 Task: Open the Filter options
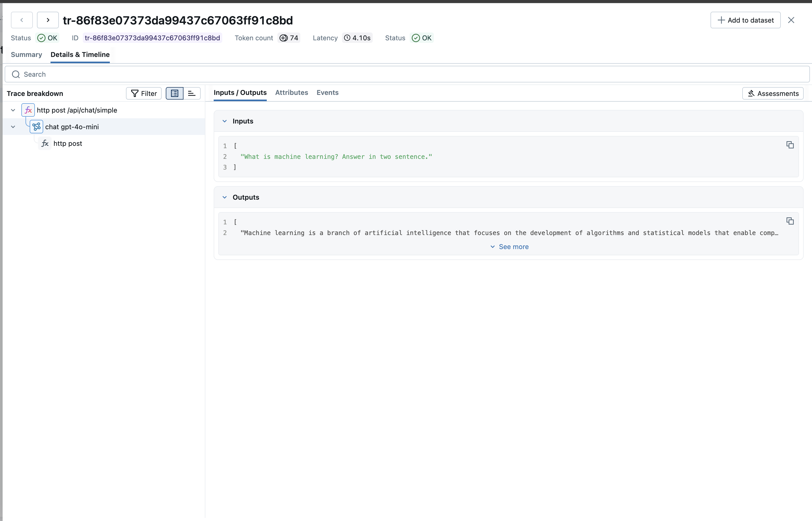[x=143, y=93]
